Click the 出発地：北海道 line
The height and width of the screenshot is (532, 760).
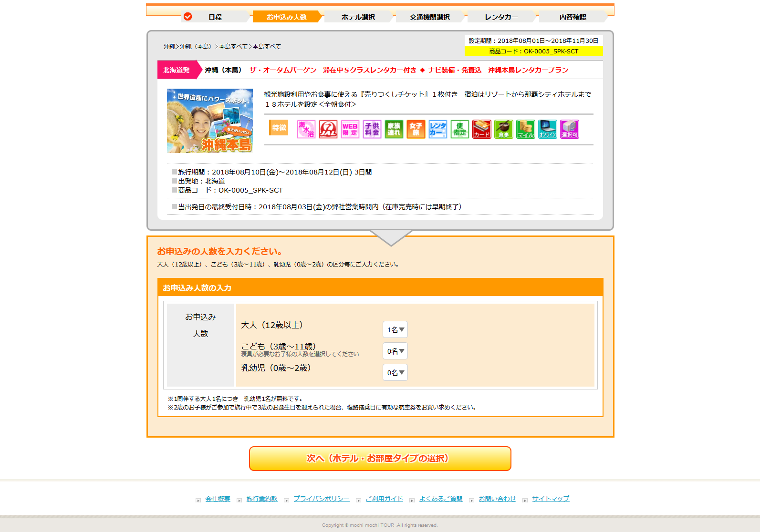tap(198, 181)
